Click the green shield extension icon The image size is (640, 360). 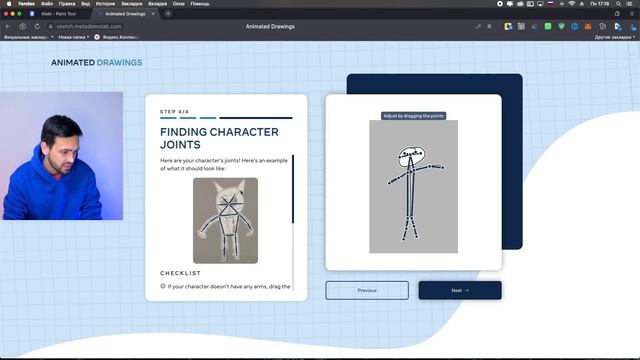pyautogui.click(x=562, y=27)
